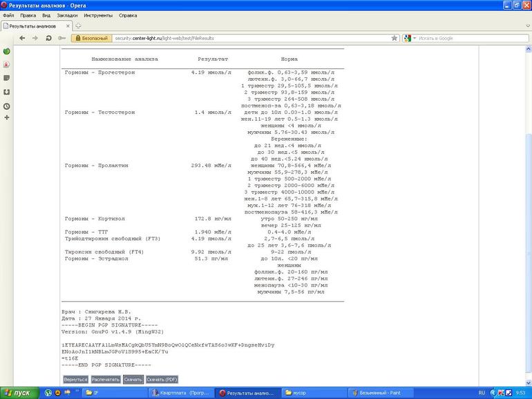Open the 'Файл' menu
This screenshot has height=399, width=532.
[8, 15]
